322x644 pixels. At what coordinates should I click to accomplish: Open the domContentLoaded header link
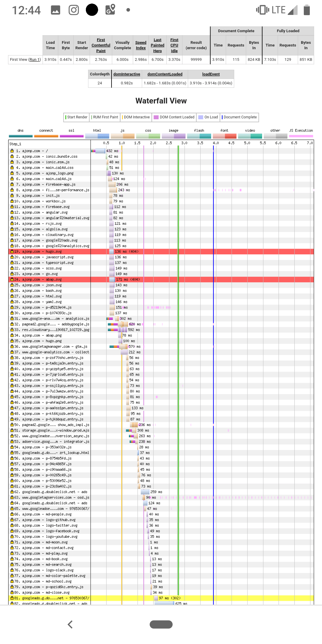tap(165, 74)
